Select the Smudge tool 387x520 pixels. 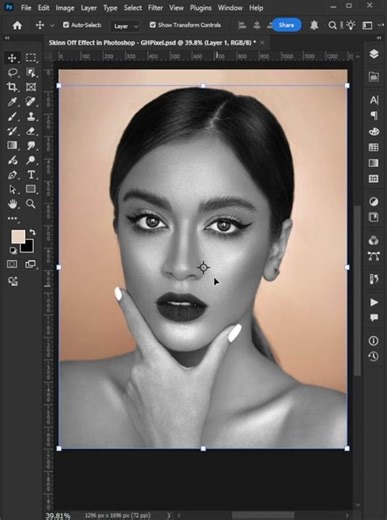tap(31, 145)
